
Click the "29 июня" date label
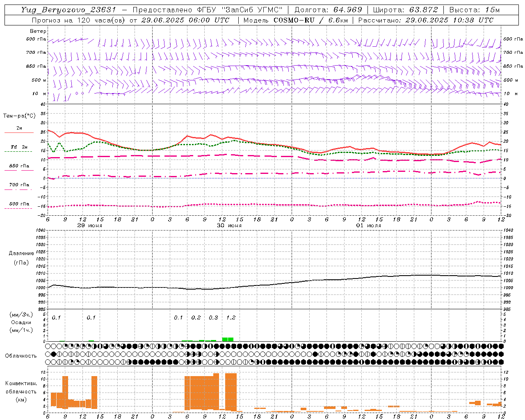pyautogui.click(x=90, y=226)
